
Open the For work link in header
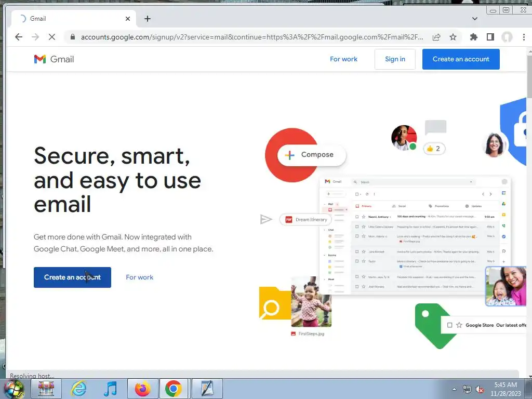(343, 59)
